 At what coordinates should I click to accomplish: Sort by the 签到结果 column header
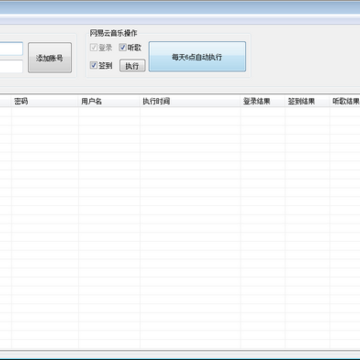307,101
